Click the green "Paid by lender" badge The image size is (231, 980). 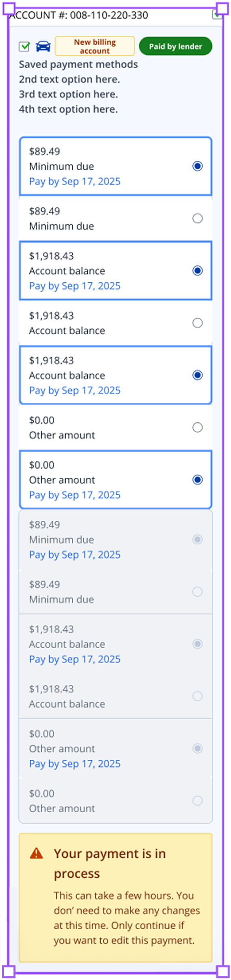tap(175, 46)
